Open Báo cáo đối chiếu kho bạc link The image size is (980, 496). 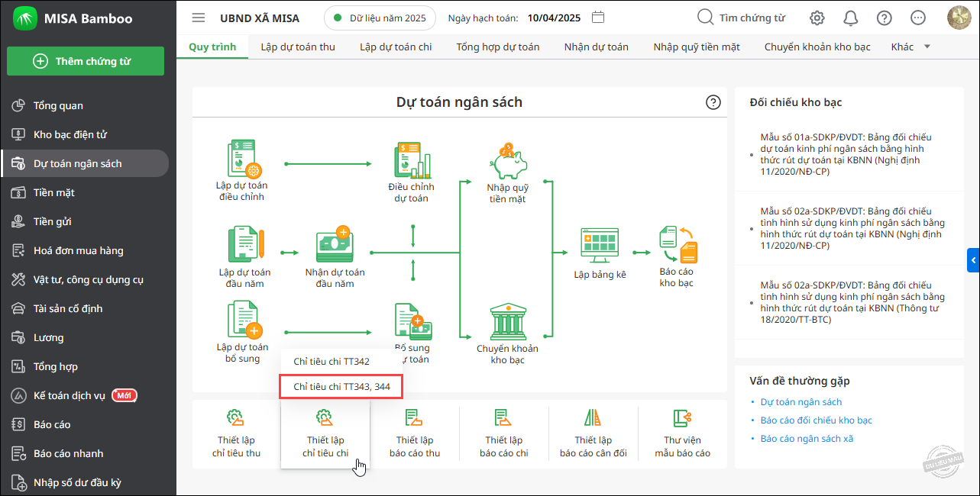(817, 420)
